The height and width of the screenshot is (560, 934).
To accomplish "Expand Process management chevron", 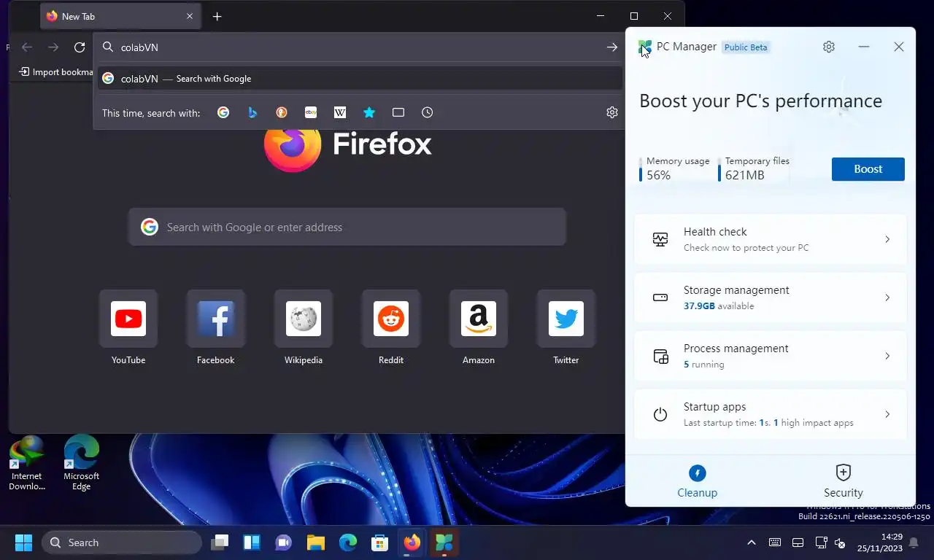I will (887, 356).
